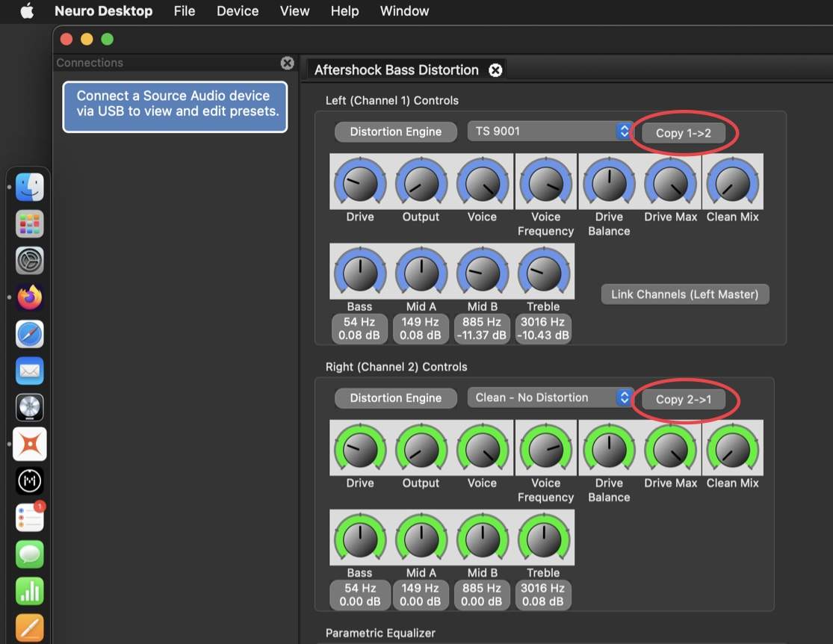
Task: Click Left Mid B value -11.37 dB
Action: (482, 329)
